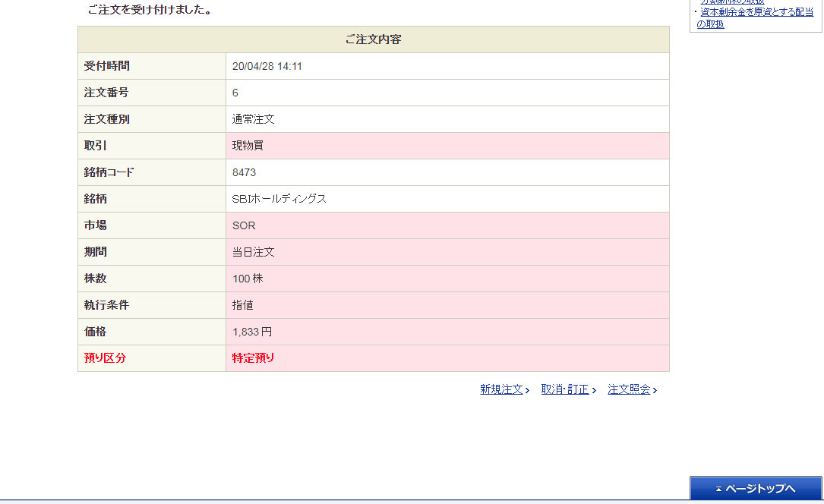Select the 注文種別 row label
The image size is (824, 504).
[106, 119]
